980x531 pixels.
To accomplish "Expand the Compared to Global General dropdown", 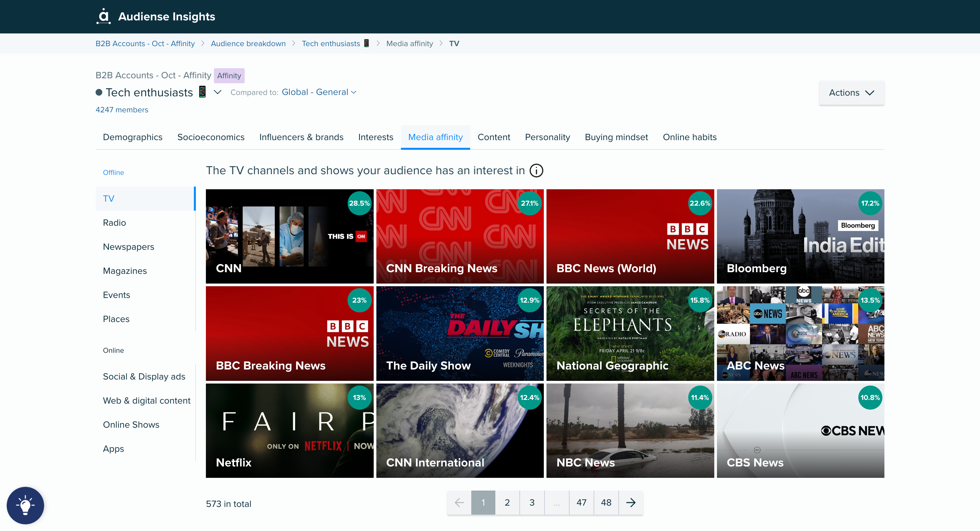I will [x=320, y=92].
